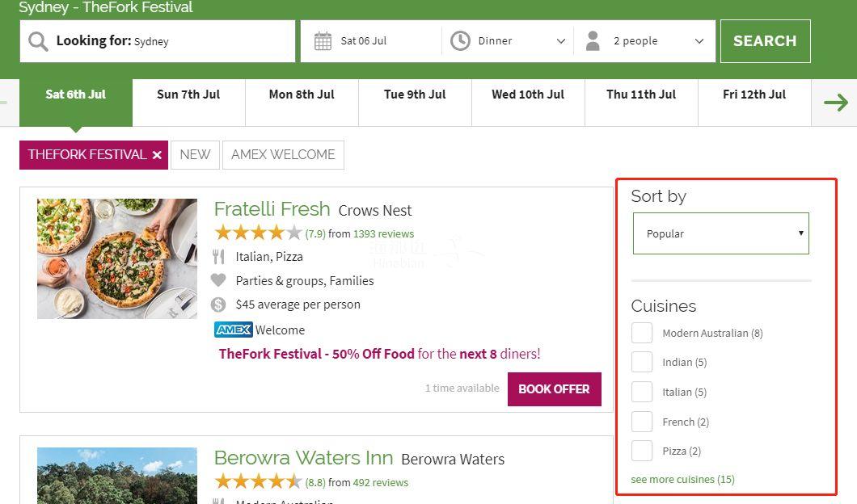Select the Sat 6th Jul tab
The image size is (857, 504).
(x=76, y=102)
